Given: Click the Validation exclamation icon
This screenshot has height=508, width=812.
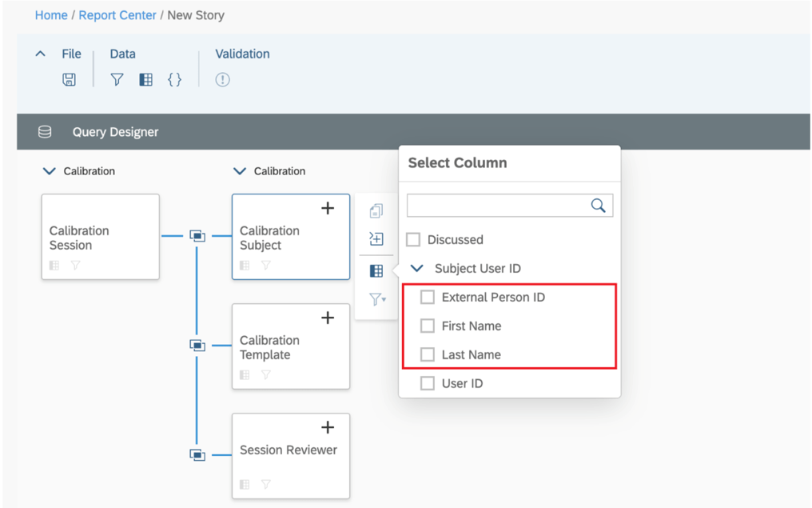Looking at the screenshot, I should tap(222, 79).
